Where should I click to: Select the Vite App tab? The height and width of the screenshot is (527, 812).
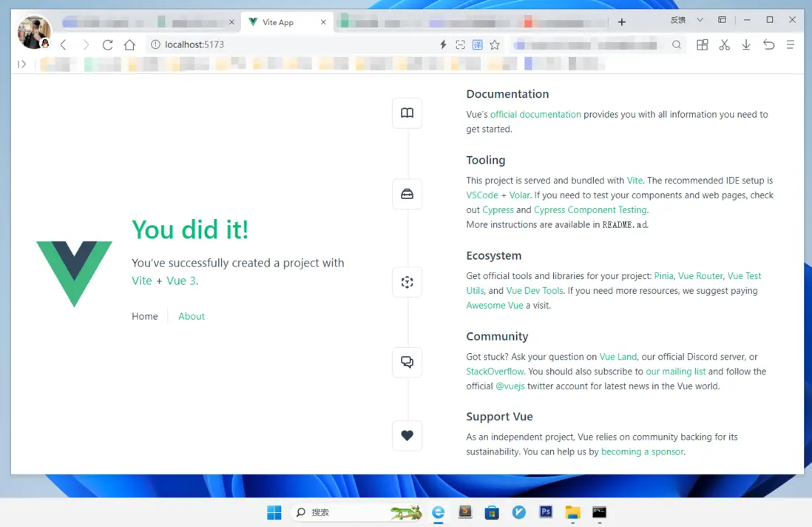pyautogui.click(x=288, y=22)
